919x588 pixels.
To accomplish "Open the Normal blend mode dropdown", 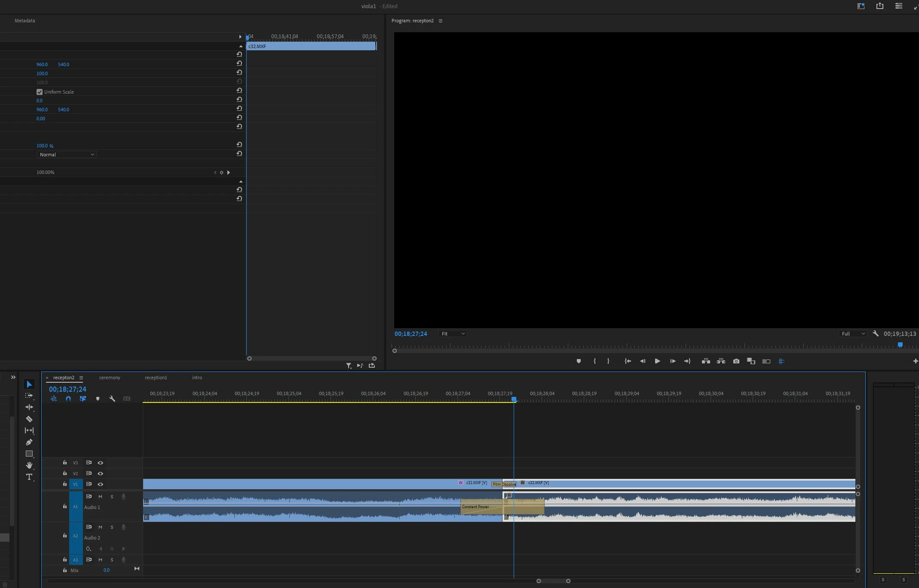I will pyautogui.click(x=66, y=155).
